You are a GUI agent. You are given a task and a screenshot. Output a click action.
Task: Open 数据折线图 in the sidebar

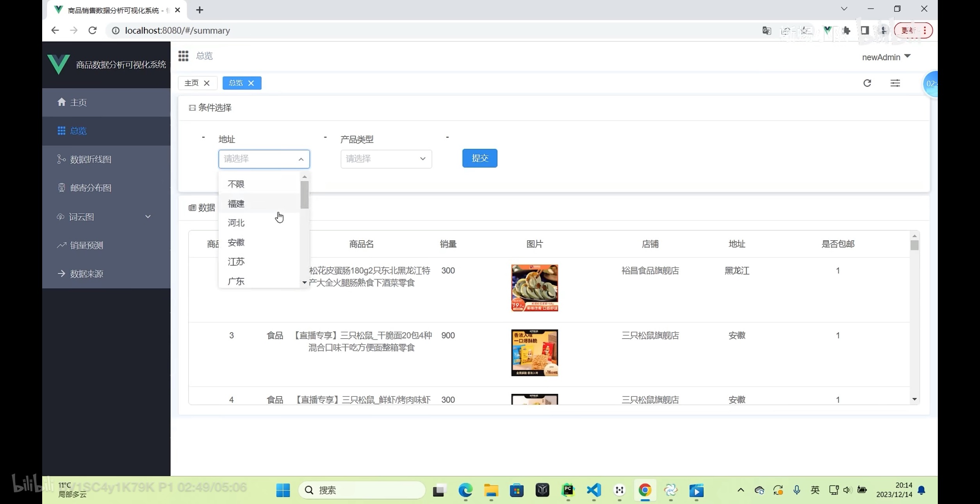[x=91, y=159]
